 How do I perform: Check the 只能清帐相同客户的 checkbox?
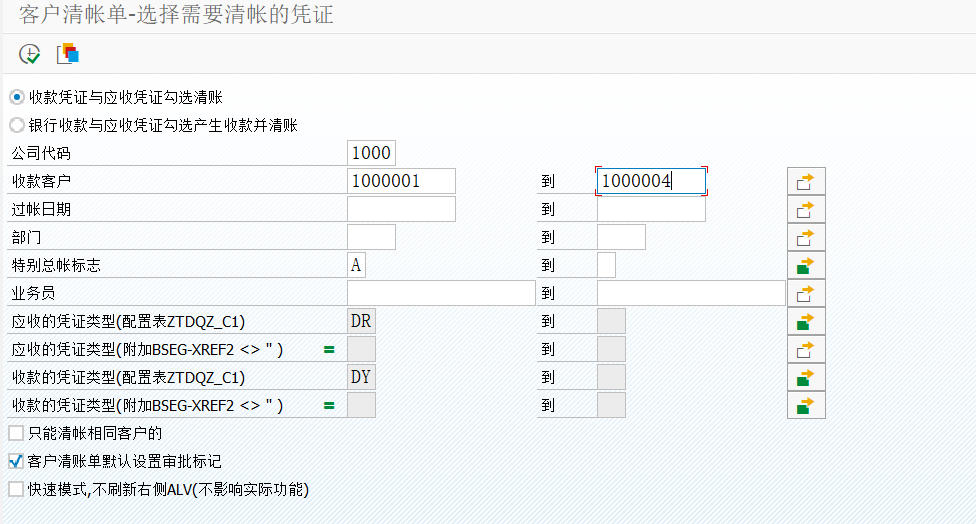(16, 433)
